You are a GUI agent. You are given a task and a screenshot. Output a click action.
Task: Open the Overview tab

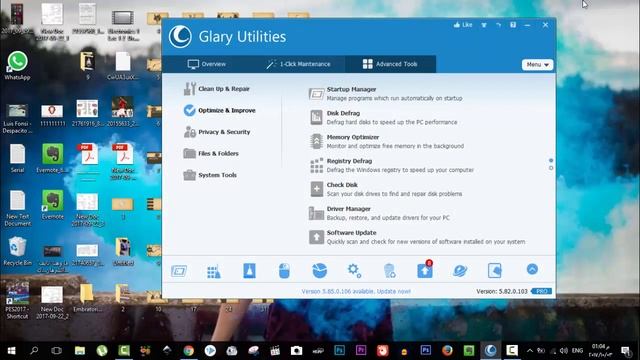(x=207, y=64)
